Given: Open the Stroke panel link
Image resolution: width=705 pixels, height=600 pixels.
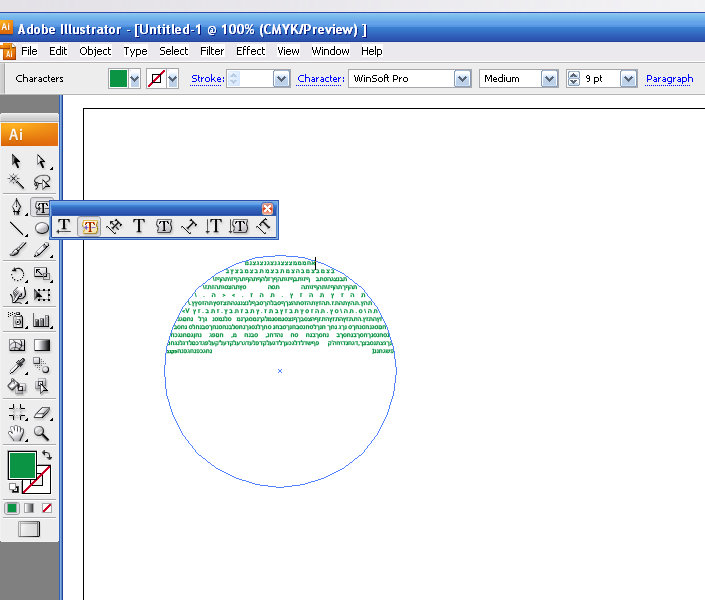Looking at the screenshot, I should pyautogui.click(x=207, y=79).
